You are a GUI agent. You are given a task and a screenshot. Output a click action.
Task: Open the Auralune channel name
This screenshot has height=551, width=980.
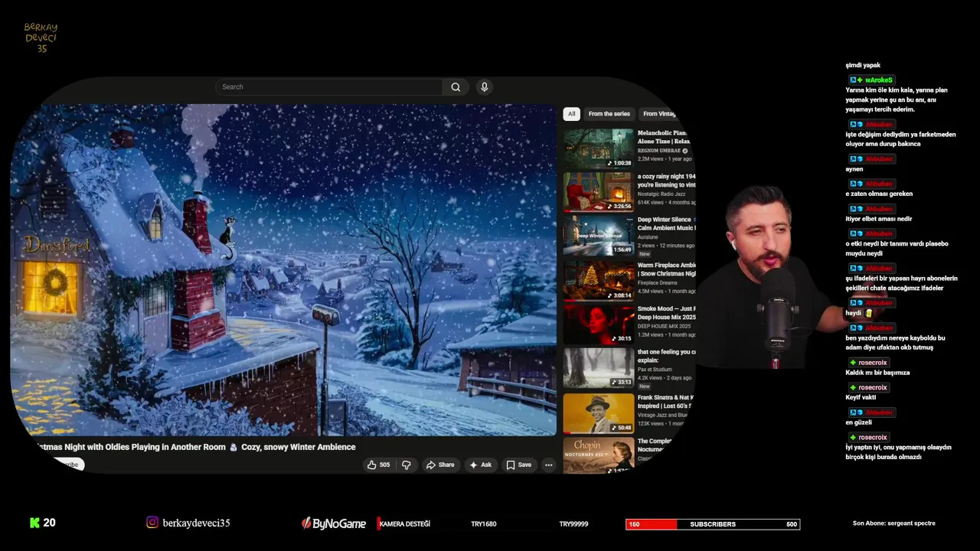(x=648, y=237)
